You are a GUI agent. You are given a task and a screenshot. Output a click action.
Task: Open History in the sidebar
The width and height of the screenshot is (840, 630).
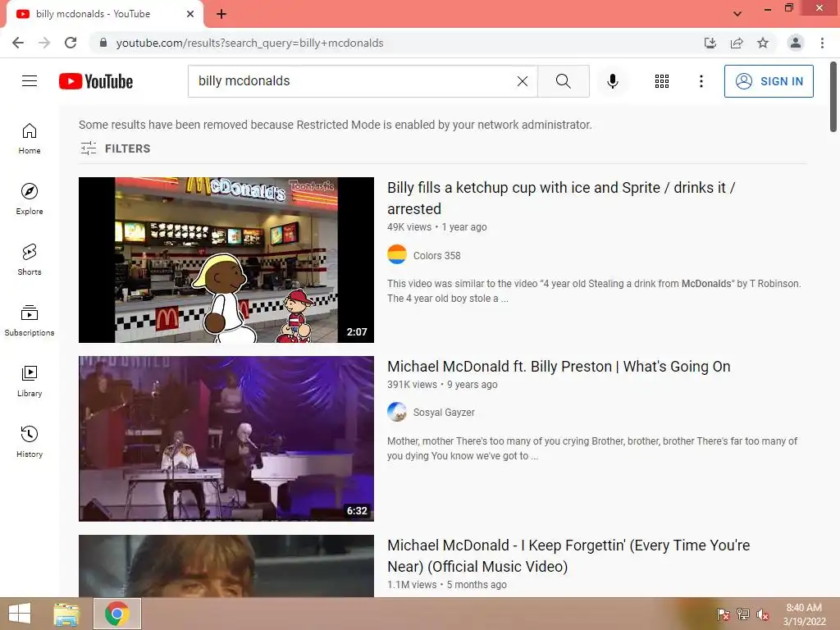coord(30,441)
